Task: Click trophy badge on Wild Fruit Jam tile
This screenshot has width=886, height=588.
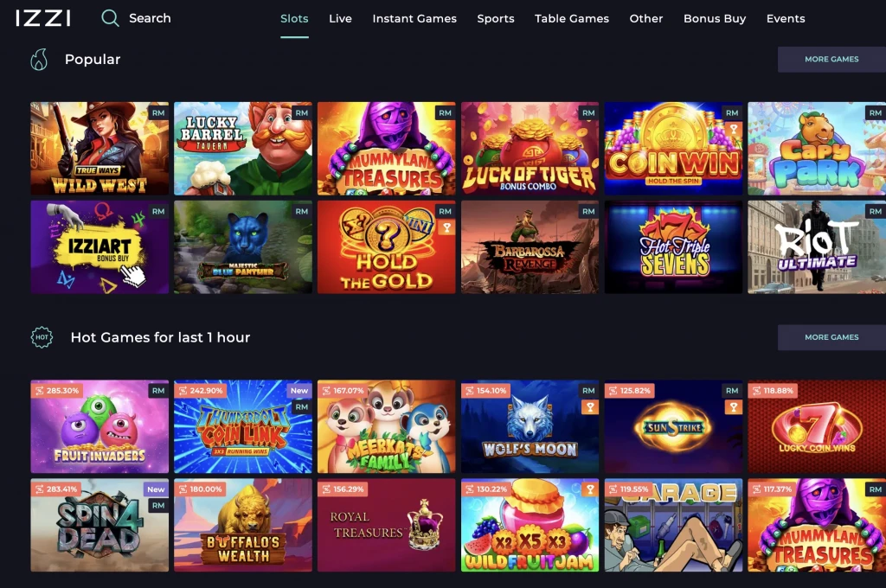Action: [590, 489]
